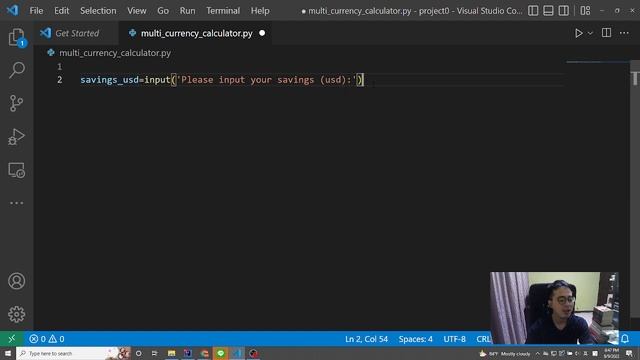
Task: Click the Type here to search box
Action: tap(73, 353)
